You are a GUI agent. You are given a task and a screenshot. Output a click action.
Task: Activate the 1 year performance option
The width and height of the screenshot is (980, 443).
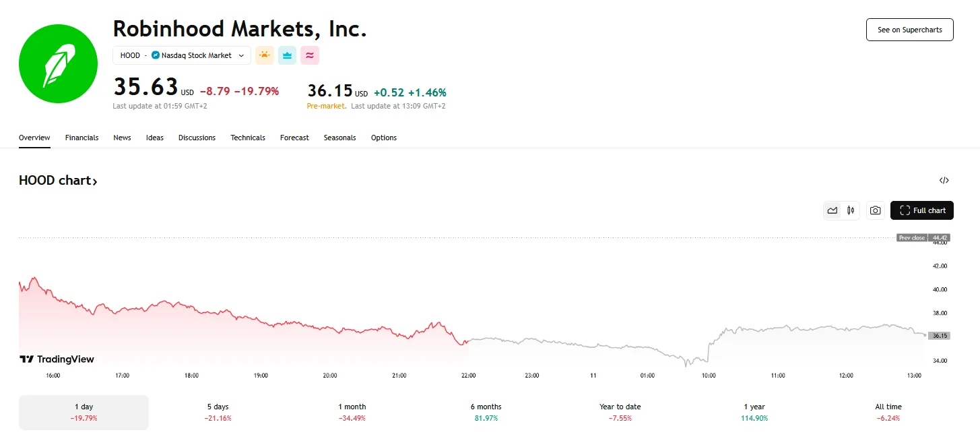(x=754, y=412)
